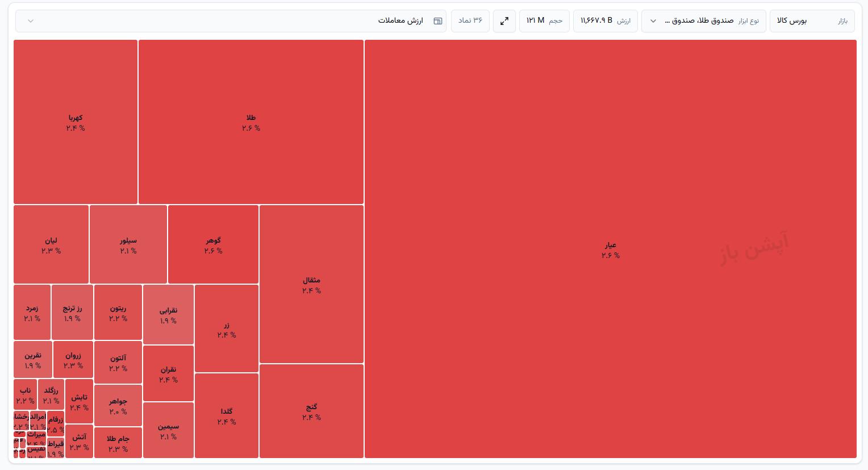Select the lighter red سیلور tile
The width and height of the screenshot is (868, 470).
coord(128,244)
